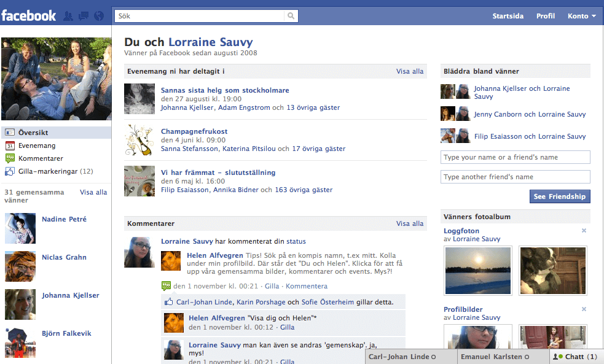The height and width of the screenshot is (364, 604).
Task: Click the search magnifier button
Action: pos(291,16)
